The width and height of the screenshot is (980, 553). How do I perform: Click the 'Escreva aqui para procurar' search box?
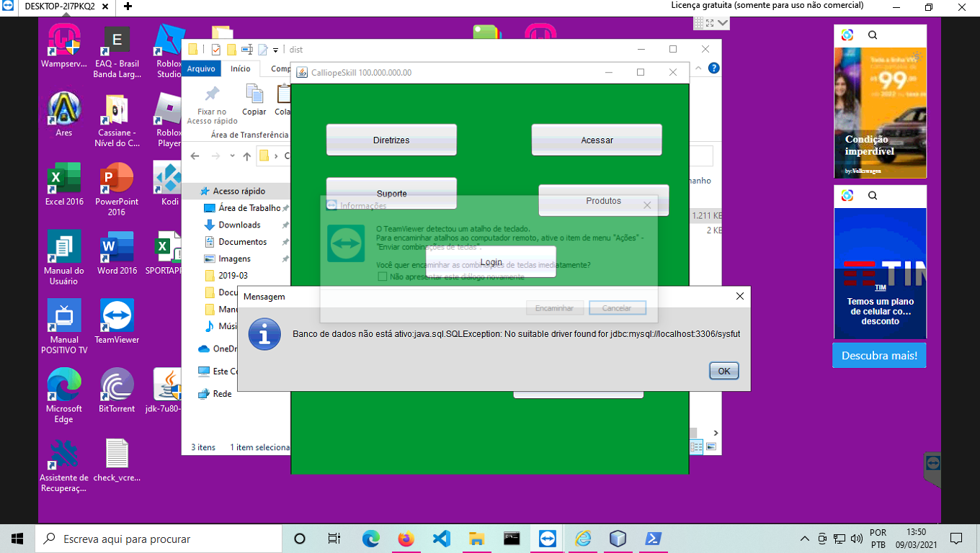pyautogui.click(x=158, y=539)
